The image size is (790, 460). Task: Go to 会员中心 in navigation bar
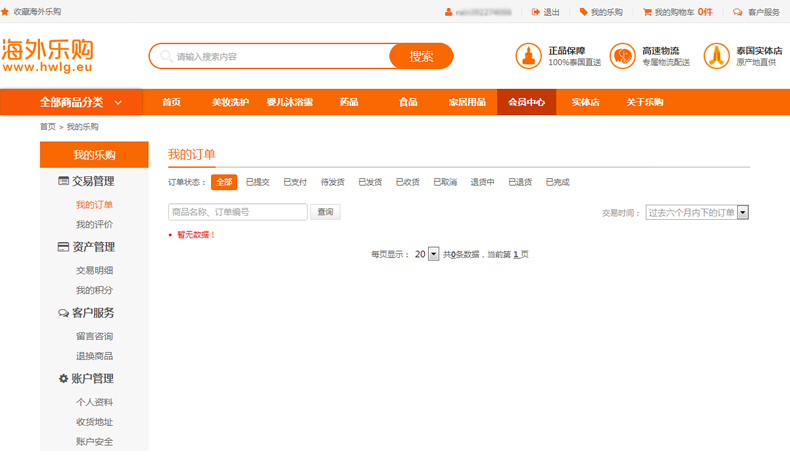pyautogui.click(x=526, y=102)
